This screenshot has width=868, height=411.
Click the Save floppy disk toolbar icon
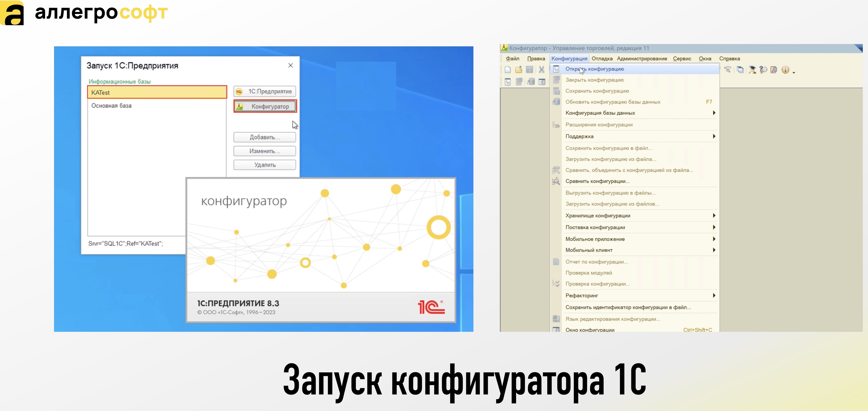coord(530,70)
